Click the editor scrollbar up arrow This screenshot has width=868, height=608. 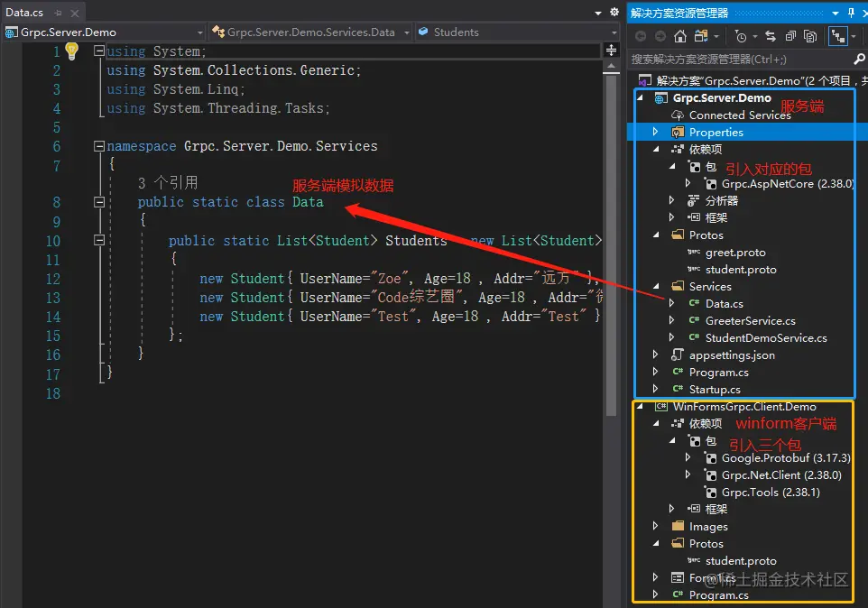[611, 66]
